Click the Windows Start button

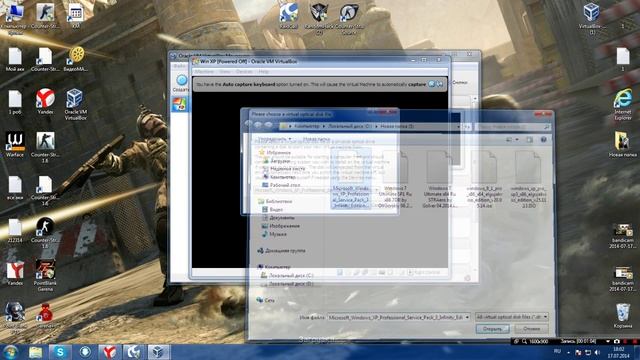[x=10, y=352]
